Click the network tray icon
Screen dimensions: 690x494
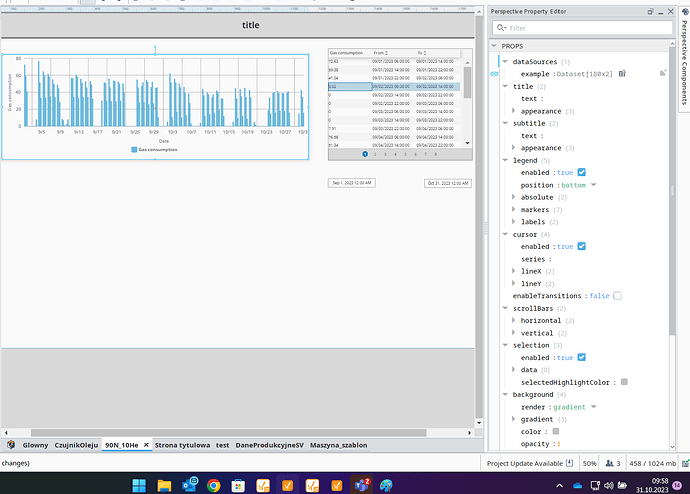595,486
